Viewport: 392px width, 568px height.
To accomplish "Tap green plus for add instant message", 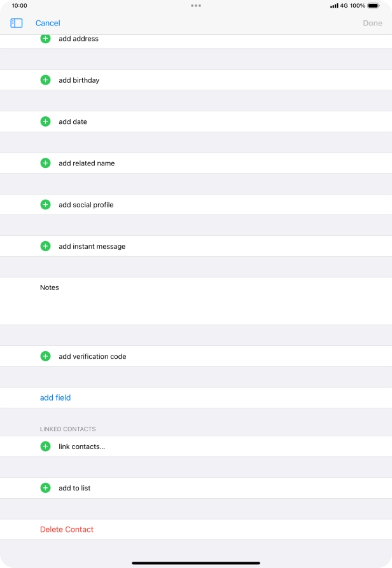I will [45, 246].
